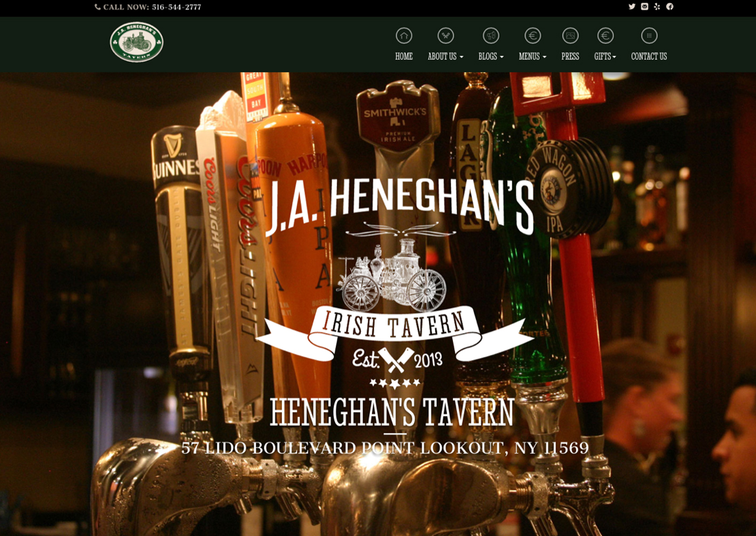
Task: Open the tavern's Twitter page
Action: click(x=632, y=7)
